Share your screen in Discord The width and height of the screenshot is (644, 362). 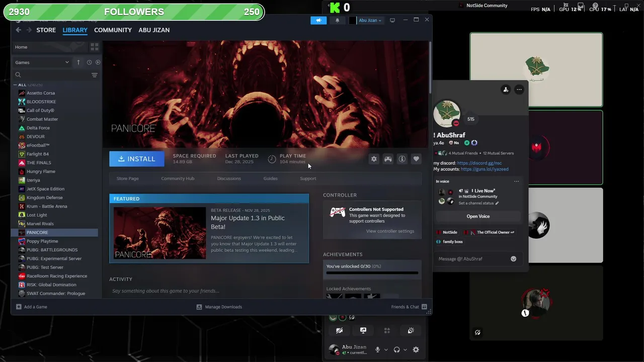[363, 330]
